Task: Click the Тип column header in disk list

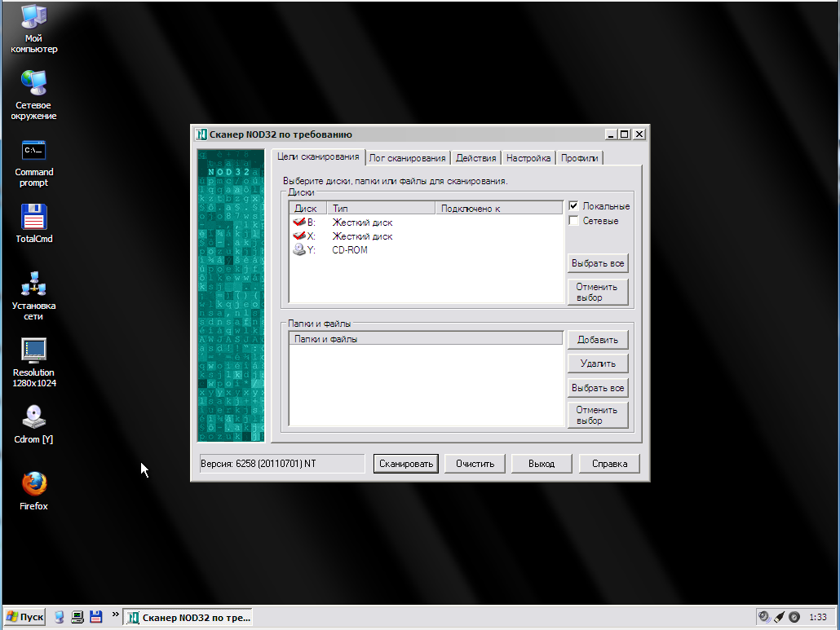Action: 380,209
